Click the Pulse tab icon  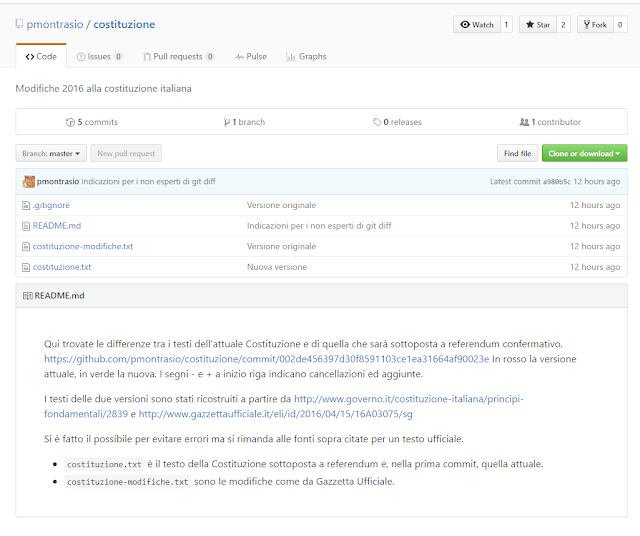click(x=240, y=57)
